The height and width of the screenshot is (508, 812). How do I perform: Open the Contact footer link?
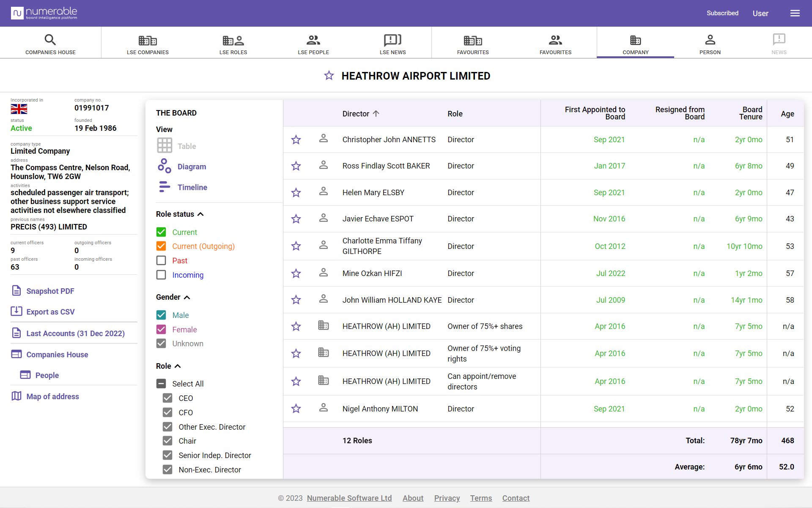pyautogui.click(x=516, y=498)
